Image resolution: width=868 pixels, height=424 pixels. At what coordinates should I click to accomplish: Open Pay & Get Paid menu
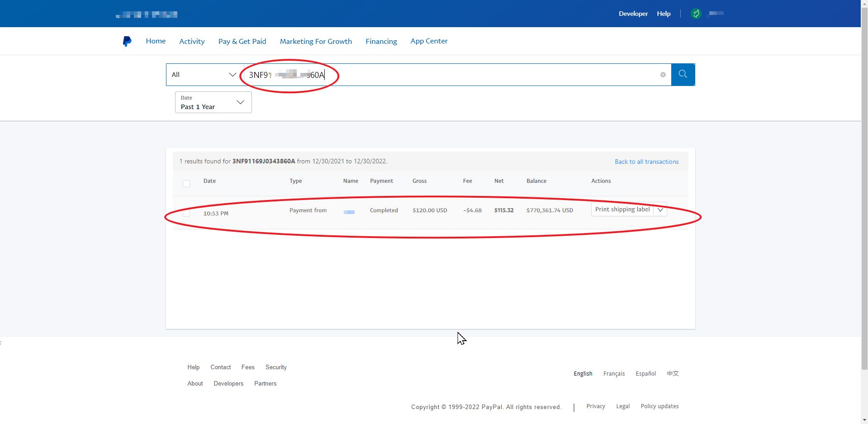click(x=242, y=41)
